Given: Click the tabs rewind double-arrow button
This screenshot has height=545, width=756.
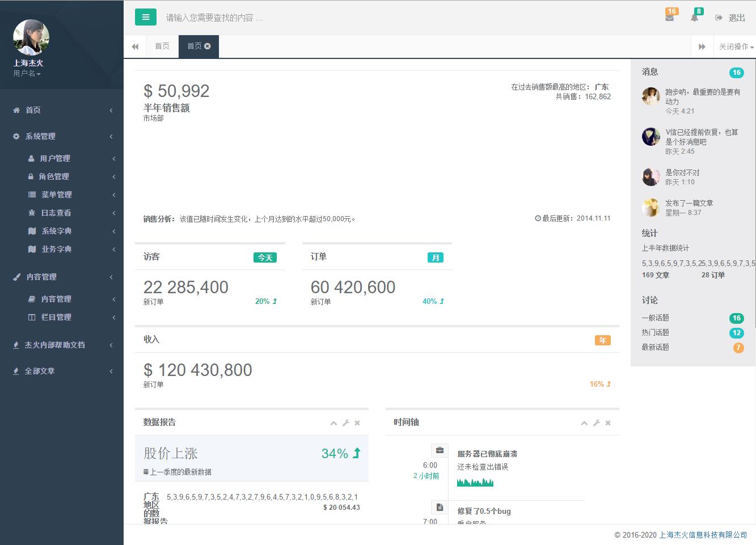Looking at the screenshot, I should [x=135, y=47].
